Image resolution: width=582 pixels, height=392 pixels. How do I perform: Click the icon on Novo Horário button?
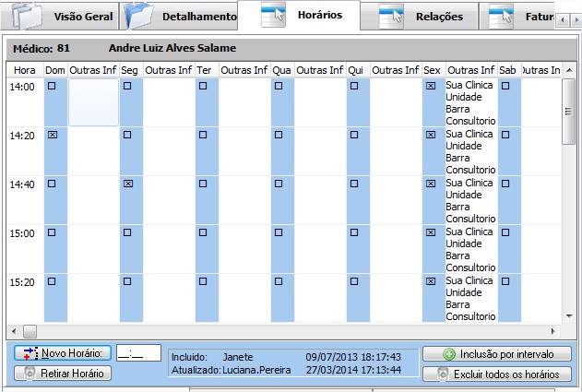point(30,353)
